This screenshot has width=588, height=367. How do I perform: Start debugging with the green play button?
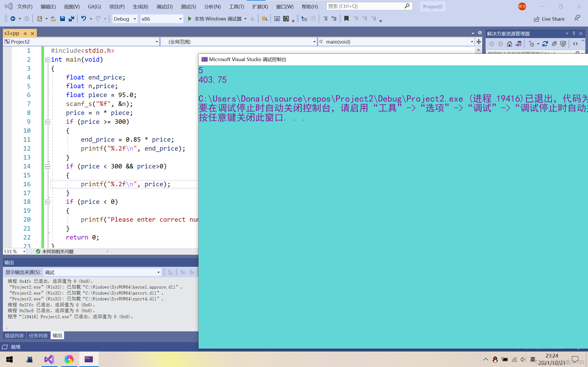190,19
